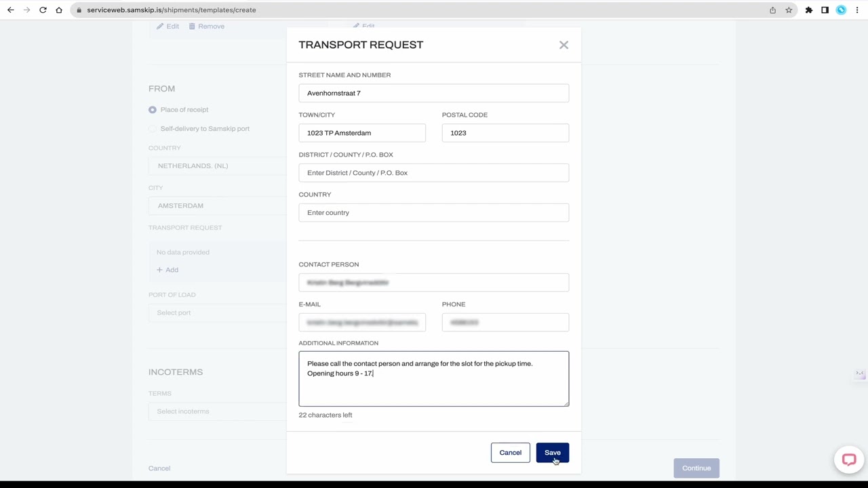Click the blue profile extension icon
868x488 pixels.
click(841, 10)
